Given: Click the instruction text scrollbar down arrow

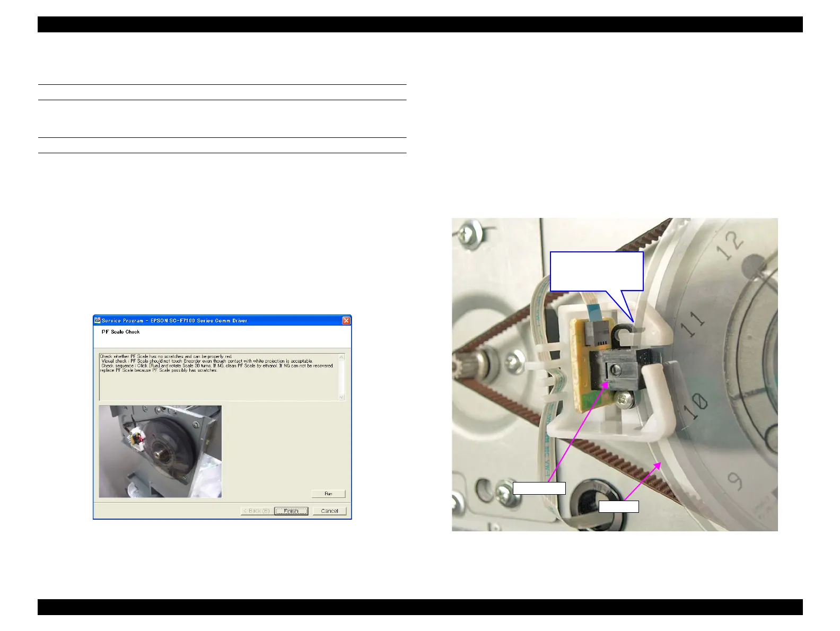Looking at the screenshot, I should click(x=341, y=397).
